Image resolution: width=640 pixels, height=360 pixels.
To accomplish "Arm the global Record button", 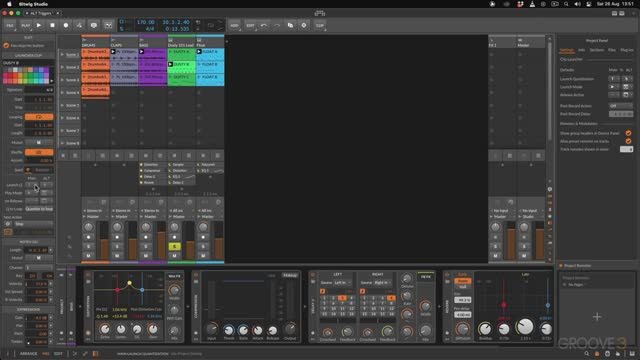I will 66,25.
